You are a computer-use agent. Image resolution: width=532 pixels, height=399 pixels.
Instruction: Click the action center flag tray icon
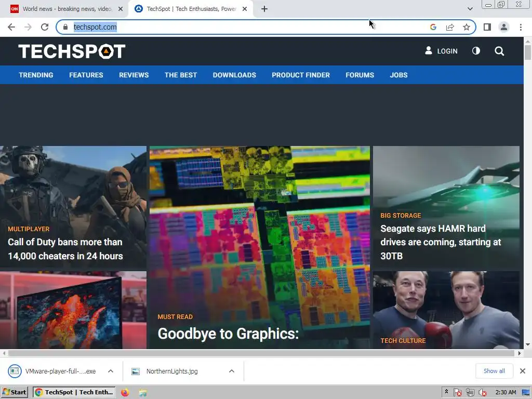click(x=457, y=393)
